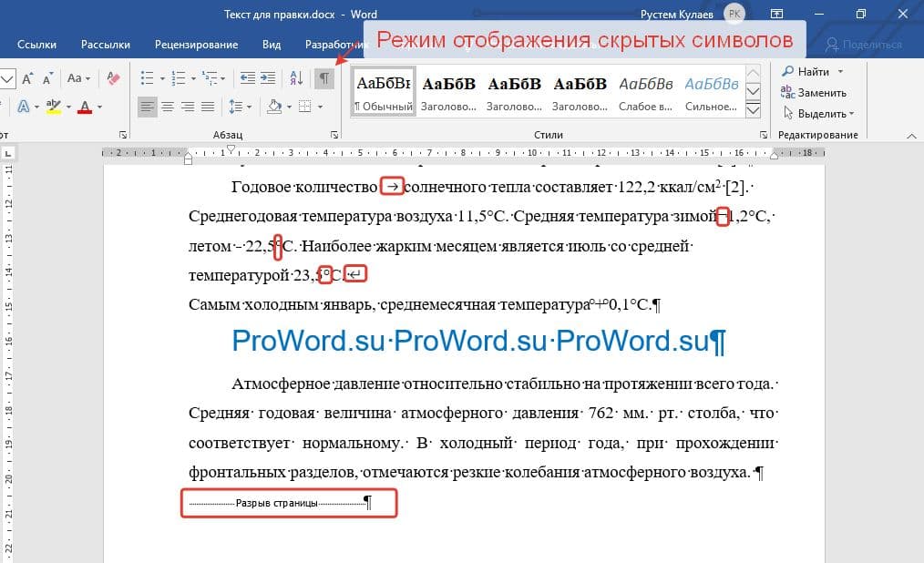The height and width of the screenshot is (563, 924).
Task: Expand the Styles gallery (More arrow)
Action: click(754, 110)
